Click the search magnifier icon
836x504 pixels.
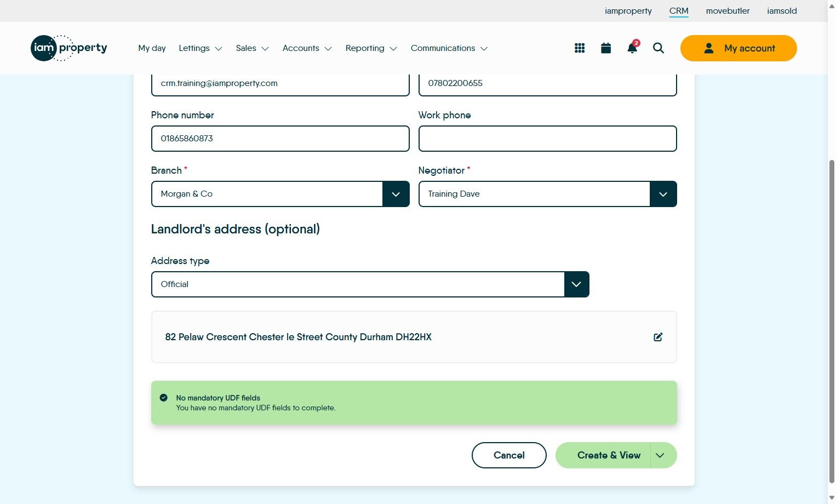click(659, 48)
